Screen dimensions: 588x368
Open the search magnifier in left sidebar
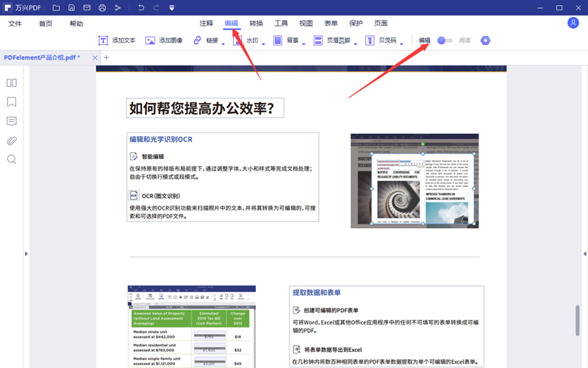tap(12, 160)
